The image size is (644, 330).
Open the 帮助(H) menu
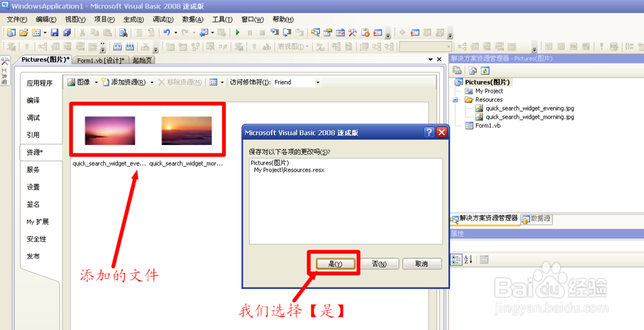coord(283,19)
